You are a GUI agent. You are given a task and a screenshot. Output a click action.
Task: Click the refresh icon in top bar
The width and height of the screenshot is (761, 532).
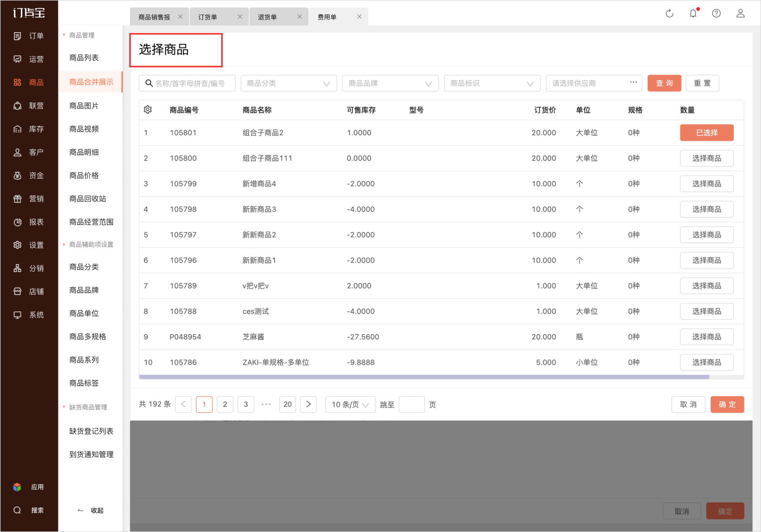(x=669, y=14)
